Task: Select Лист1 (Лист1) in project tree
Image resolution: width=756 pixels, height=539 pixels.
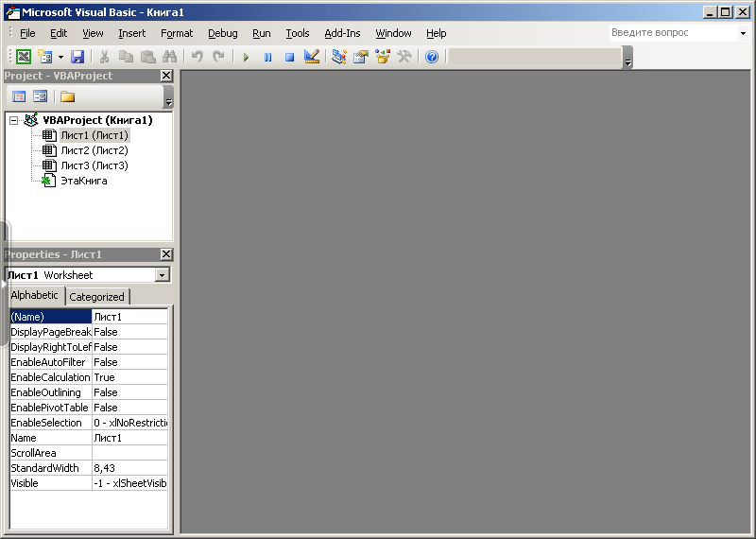Action: pyautogui.click(x=94, y=135)
